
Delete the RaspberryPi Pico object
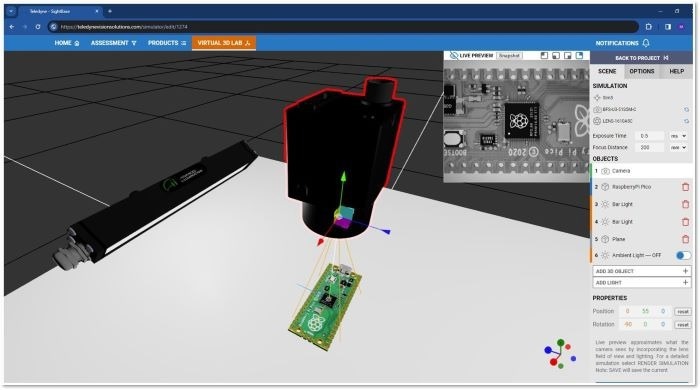click(x=686, y=187)
